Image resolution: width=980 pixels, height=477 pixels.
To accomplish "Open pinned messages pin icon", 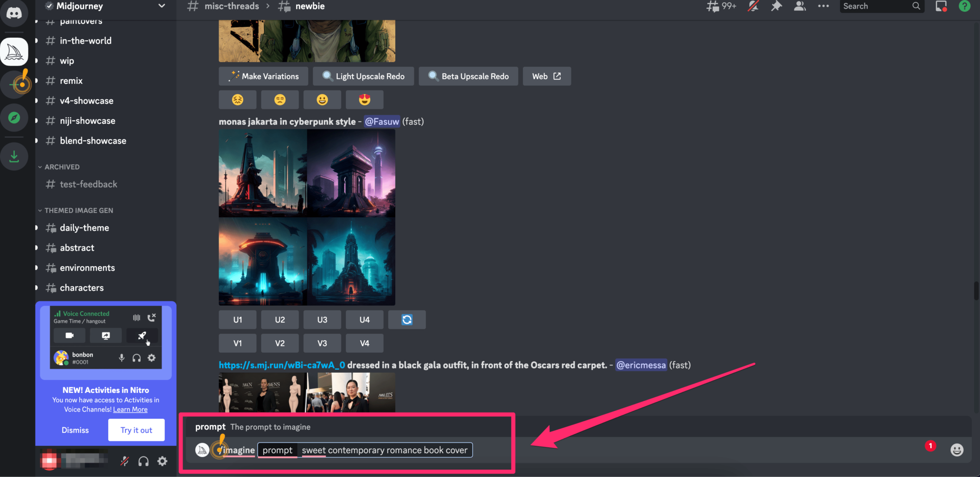I will [776, 6].
